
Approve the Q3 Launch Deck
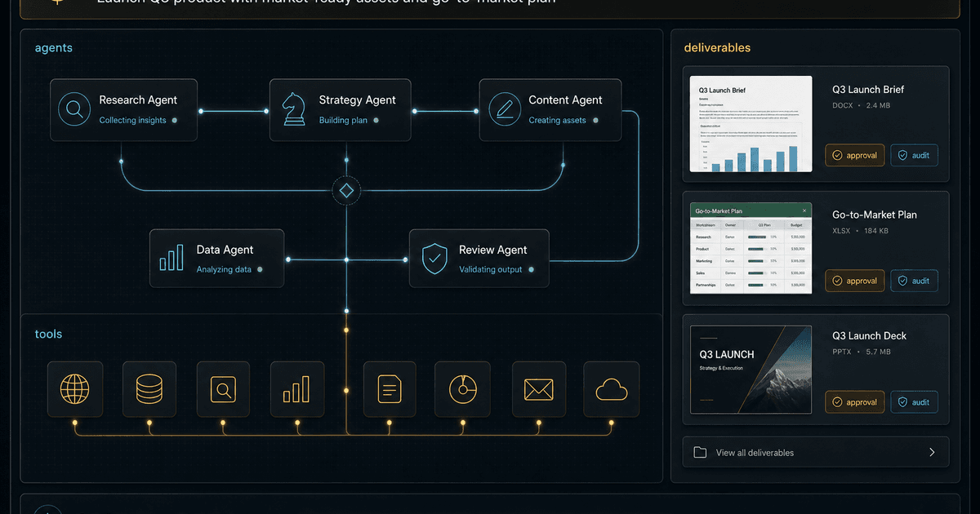[854, 402]
